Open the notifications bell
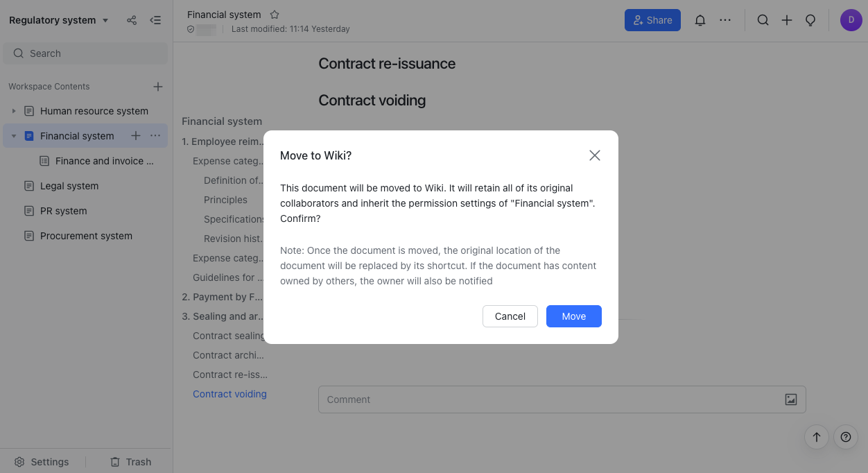The image size is (868, 473). coord(700,20)
